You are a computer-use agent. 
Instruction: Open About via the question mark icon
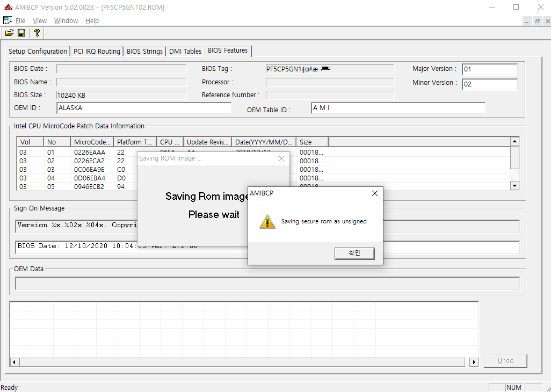[37, 33]
